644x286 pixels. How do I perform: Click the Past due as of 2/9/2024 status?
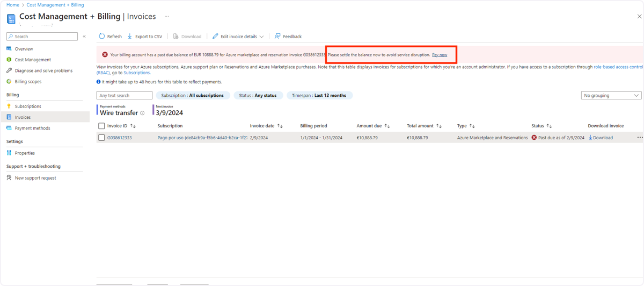(x=558, y=138)
